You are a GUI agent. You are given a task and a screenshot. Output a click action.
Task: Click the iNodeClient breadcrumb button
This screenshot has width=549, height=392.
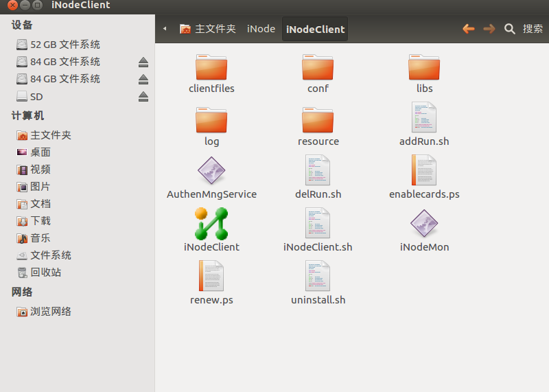coord(315,29)
